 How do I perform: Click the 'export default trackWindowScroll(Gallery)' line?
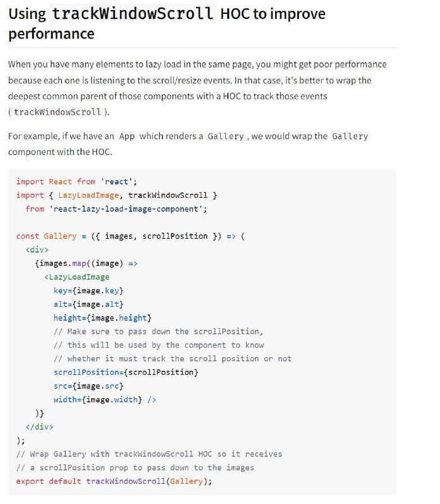point(115,481)
